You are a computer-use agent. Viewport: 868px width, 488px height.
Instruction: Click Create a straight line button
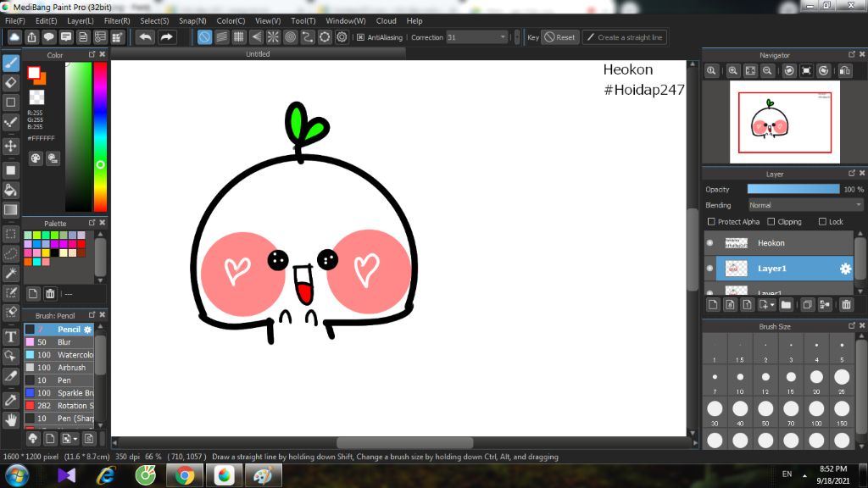pos(625,37)
